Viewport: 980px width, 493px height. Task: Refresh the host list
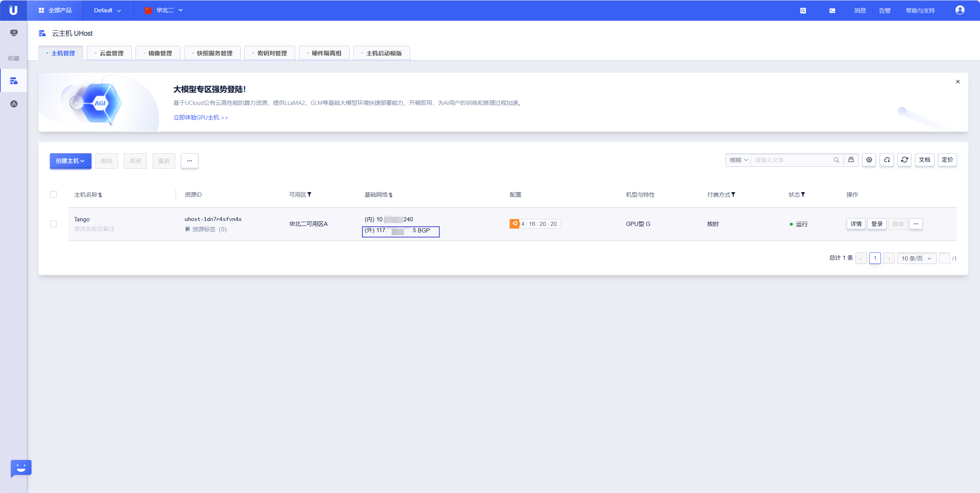tap(904, 160)
